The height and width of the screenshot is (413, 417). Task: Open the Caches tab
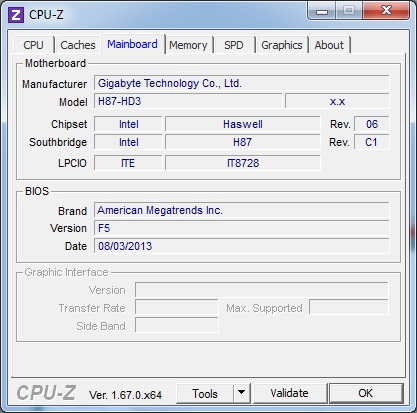pyautogui.click(x=78, y=45)
